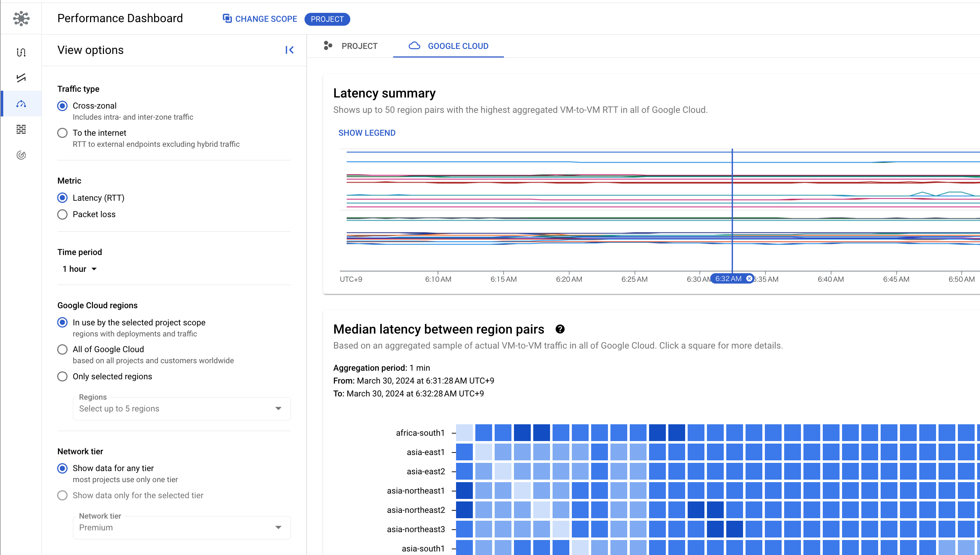Switch to the PROJECT tab
This screenshot has width=980, height=555.
coord(351,46)
